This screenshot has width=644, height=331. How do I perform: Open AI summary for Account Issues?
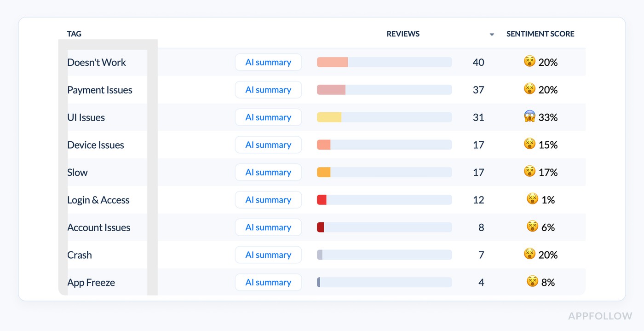(268, 227)
